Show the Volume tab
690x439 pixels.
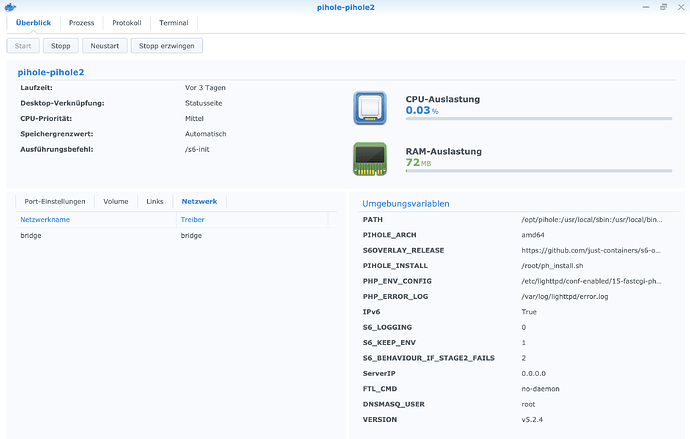116,201
